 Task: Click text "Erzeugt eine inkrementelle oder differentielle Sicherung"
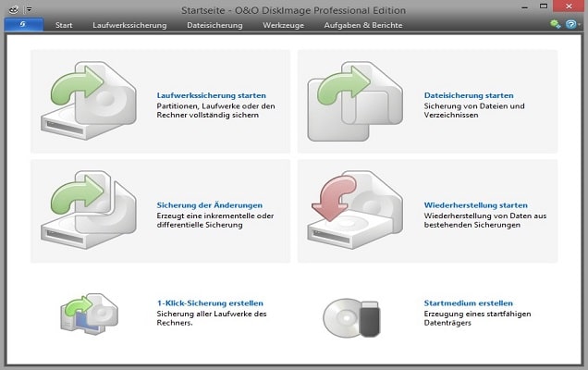(x=215, y=220)
